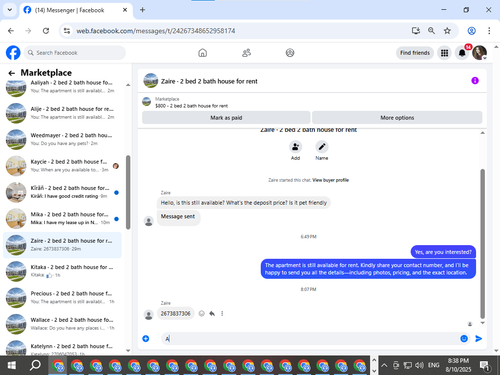Screen dimensions: 500x375
Task: Click the Find friends button
Action: point(415,53)
